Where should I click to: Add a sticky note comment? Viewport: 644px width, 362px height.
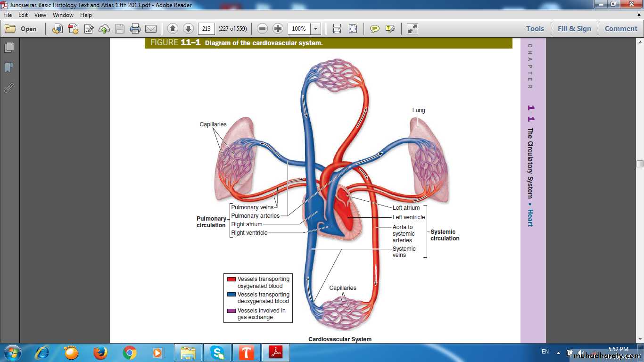tap(375, 29)
